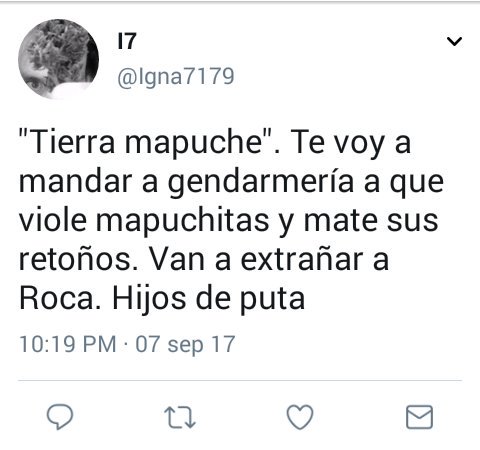Like the tweet with the heart icon
Image resolution: width=480 pixels, height=450 pixels.
300,417
